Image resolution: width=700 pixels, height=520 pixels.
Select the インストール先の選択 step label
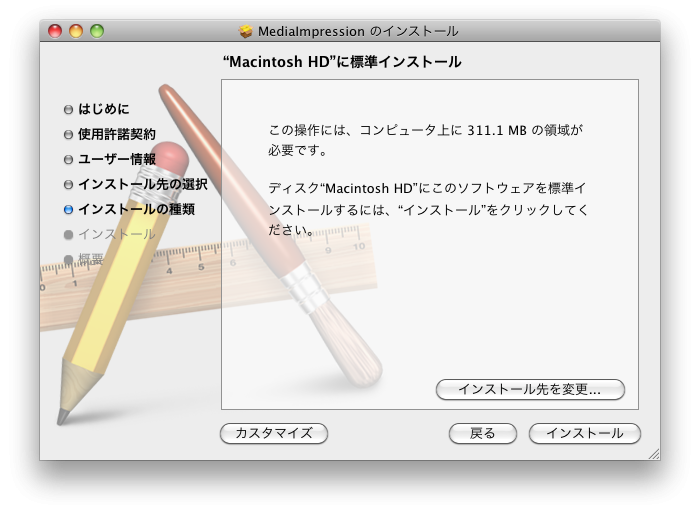point(142,184)
